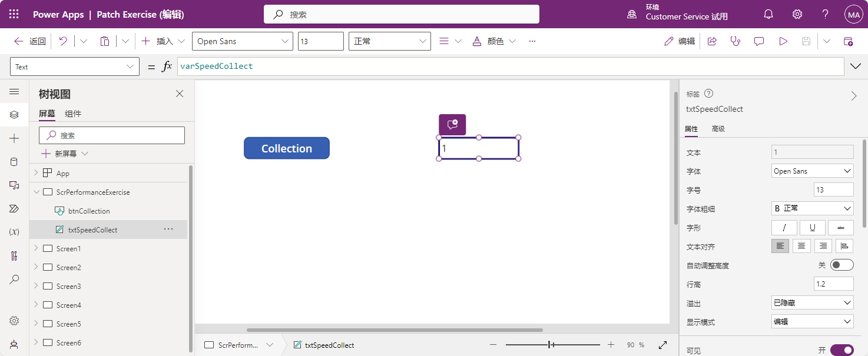Open variables (x) icon
The image size is (868, 356).
[14, 232]
